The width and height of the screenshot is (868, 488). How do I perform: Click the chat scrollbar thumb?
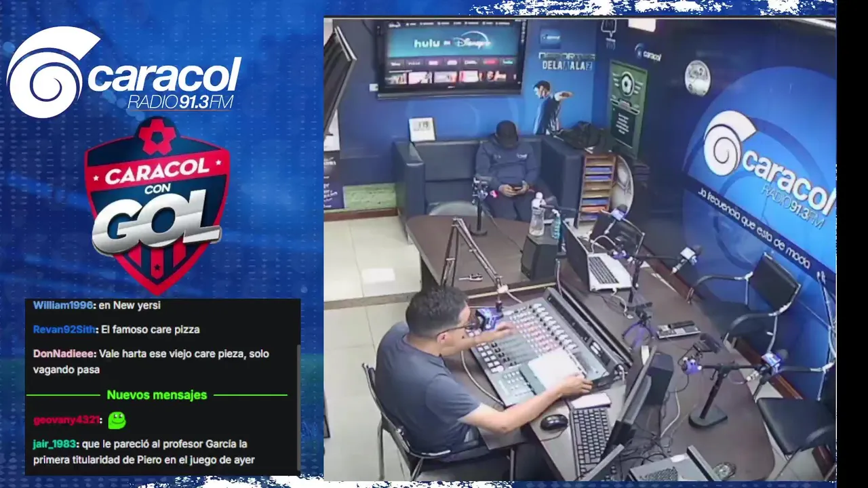pos(298,407)
